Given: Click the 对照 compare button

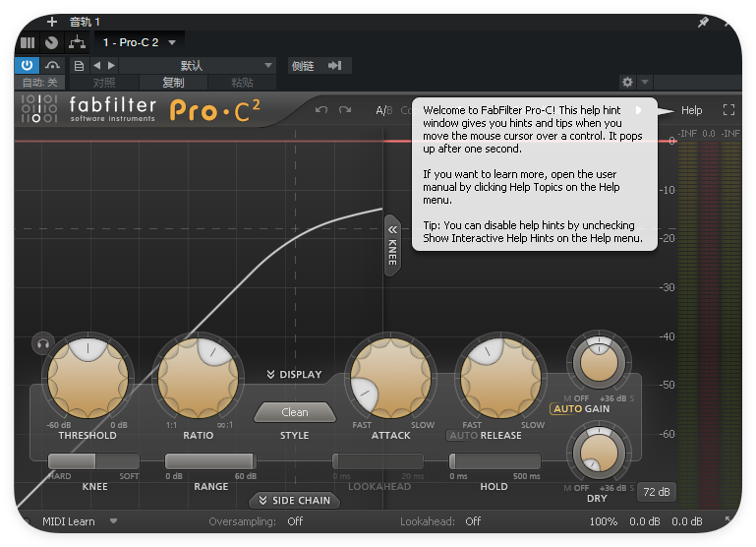Looking at the screenshot, I should (104, 83).
